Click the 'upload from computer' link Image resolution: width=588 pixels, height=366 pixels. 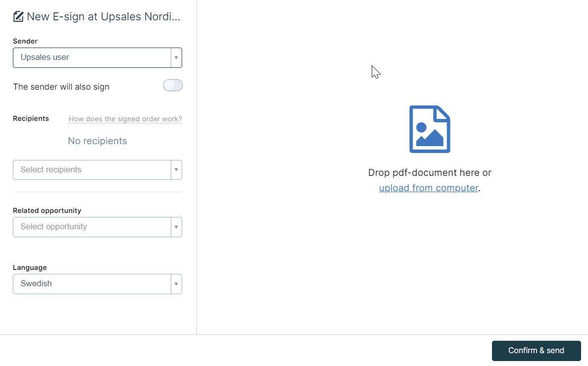pos(429,188)
